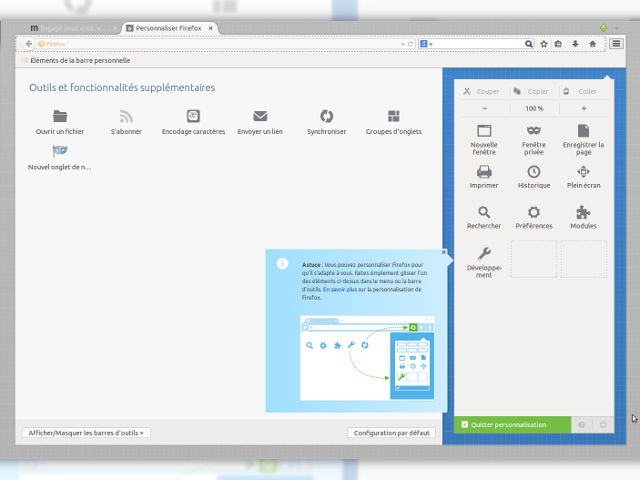Click the quit power icon in panel footer

pyautogui.click(x=603, y=425)
